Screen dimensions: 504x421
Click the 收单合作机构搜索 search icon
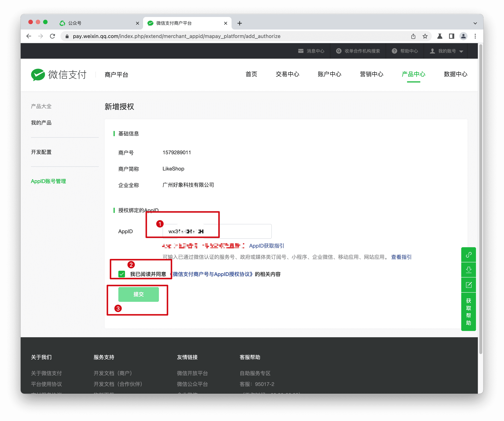click(339, 51)
